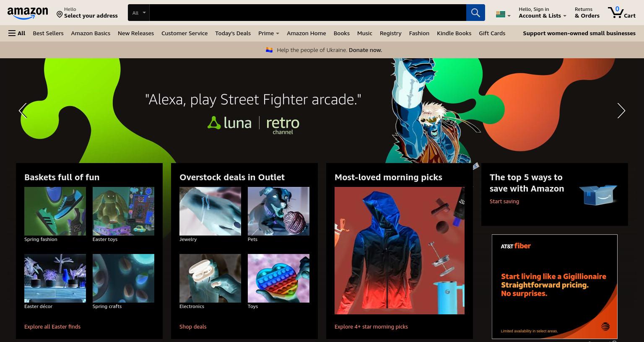Open the AT&T fiber advertisement
Image resolution: width=644 pixels, height=342 pixels.
[554, 287]
